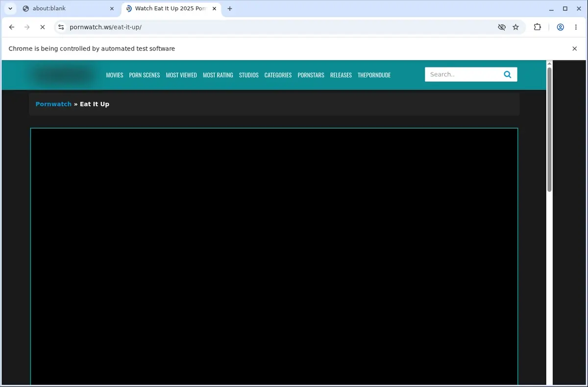Click the browser forward arrow
This screenshot has width=588, height=387.
(27, 27)
